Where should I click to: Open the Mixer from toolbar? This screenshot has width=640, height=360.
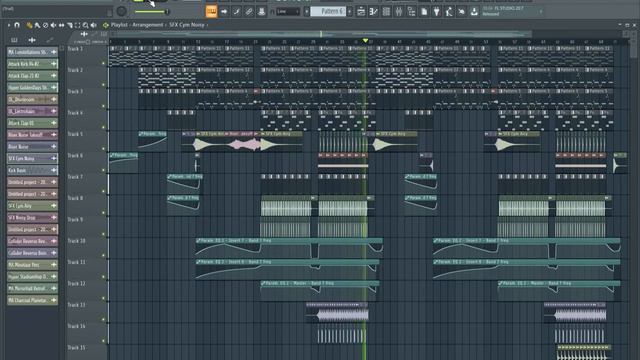pos(399,12)
